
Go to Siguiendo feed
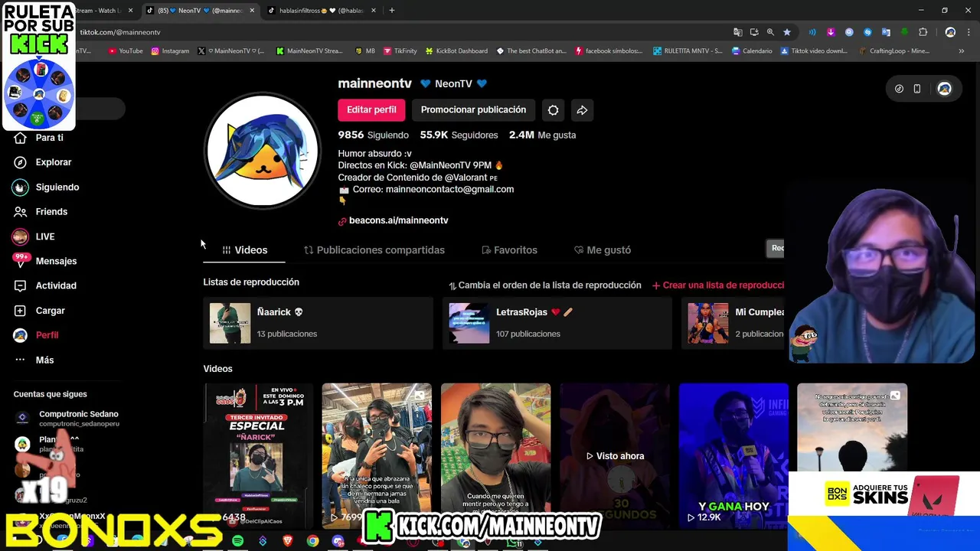tap(46, 187)
